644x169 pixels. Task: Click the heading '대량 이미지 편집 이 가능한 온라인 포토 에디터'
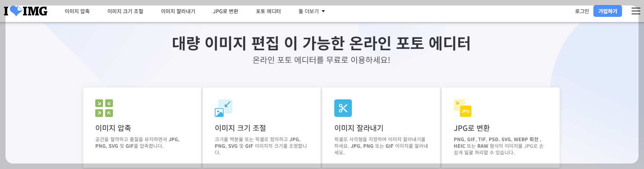(x=321, y=43)
